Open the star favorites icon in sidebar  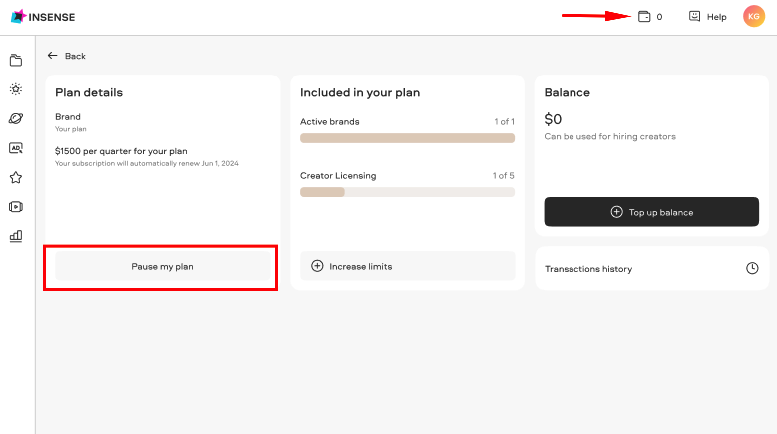tap(16, 177)
